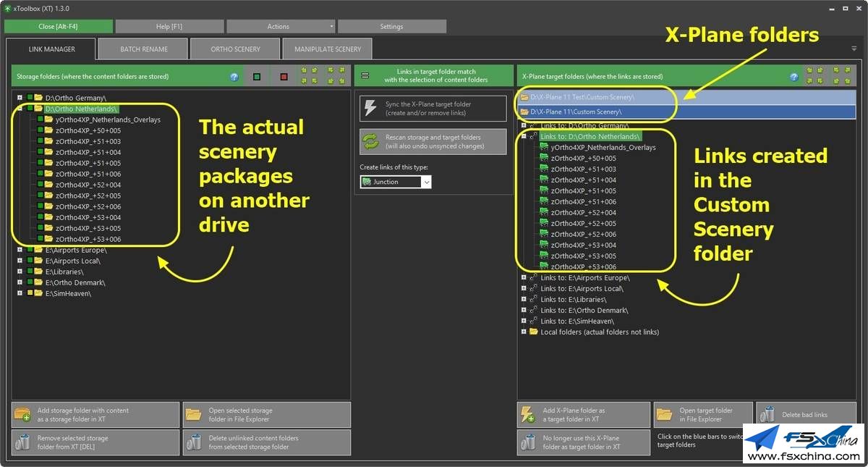
Task: Toggle checkbox for E:\Airports Europe\
Action: coord(30,250)
